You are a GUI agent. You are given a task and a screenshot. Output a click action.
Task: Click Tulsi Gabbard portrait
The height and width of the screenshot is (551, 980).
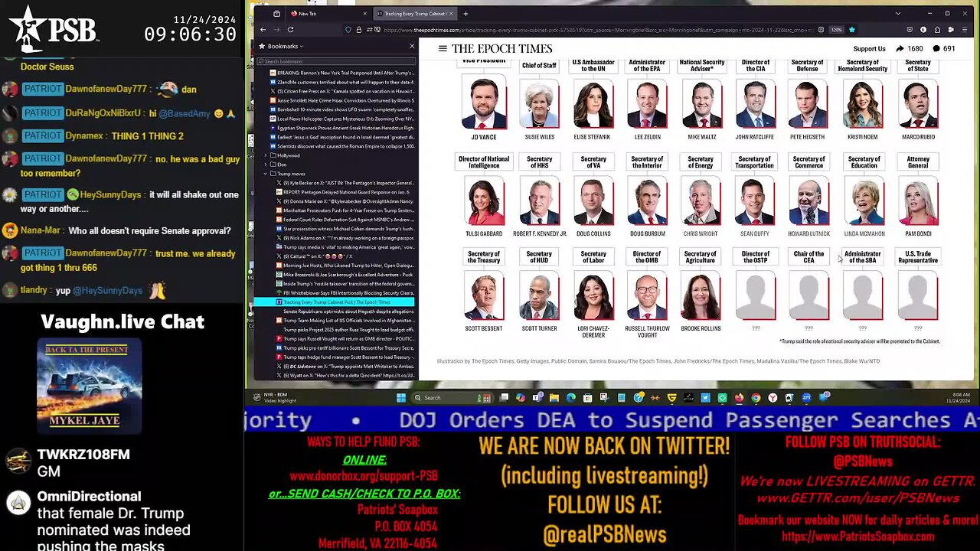coord(484,200)
